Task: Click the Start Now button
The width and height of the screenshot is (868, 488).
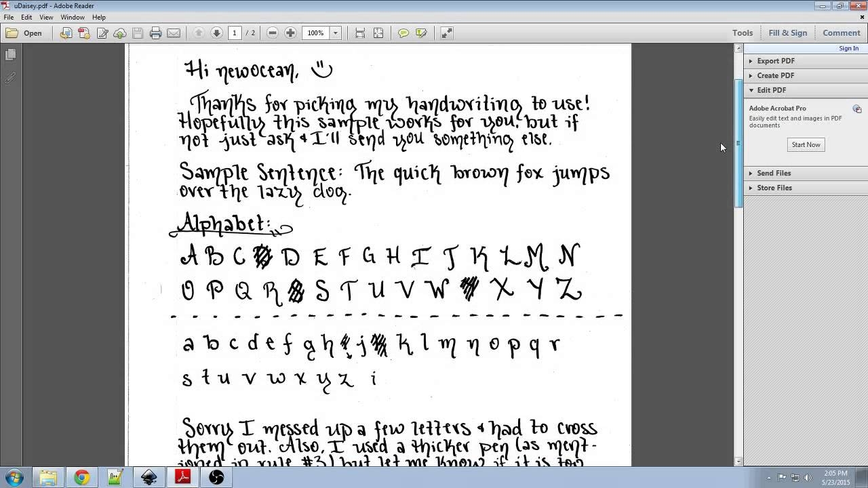Action: pos(806,144)
